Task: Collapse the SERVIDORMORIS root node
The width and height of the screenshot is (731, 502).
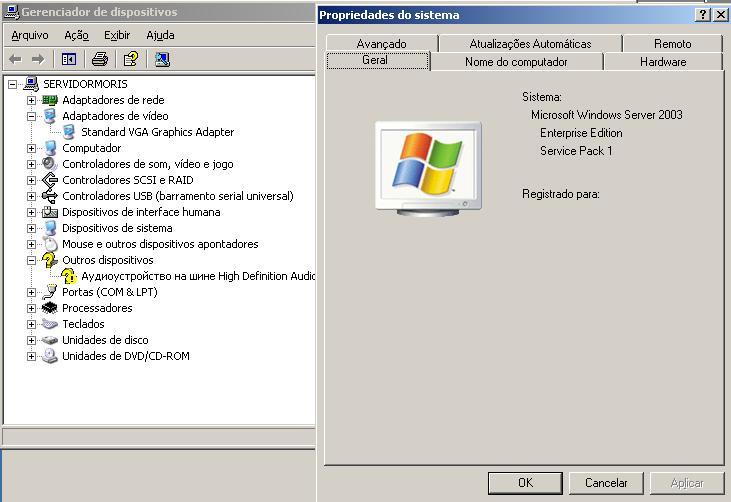Action: coord(13,84)
